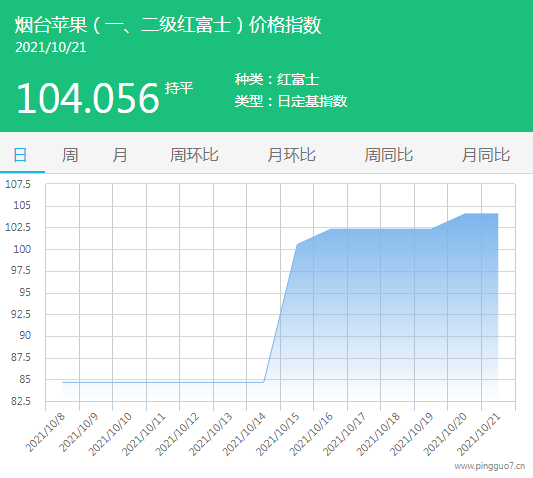Switch to the 月 monthly tab

120,155
